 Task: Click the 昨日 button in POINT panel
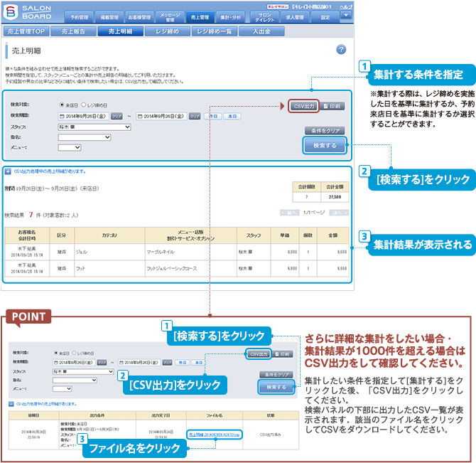coord(183,363)
